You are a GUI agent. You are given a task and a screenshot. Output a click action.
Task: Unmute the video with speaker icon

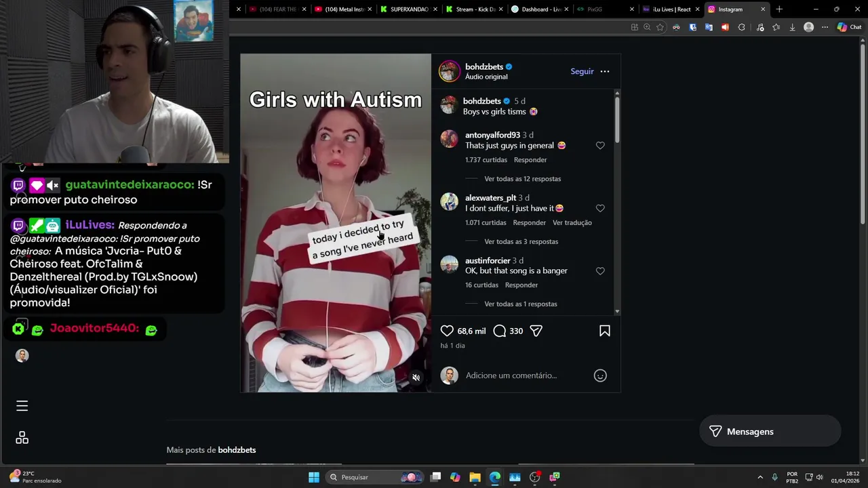coord(416,378)
